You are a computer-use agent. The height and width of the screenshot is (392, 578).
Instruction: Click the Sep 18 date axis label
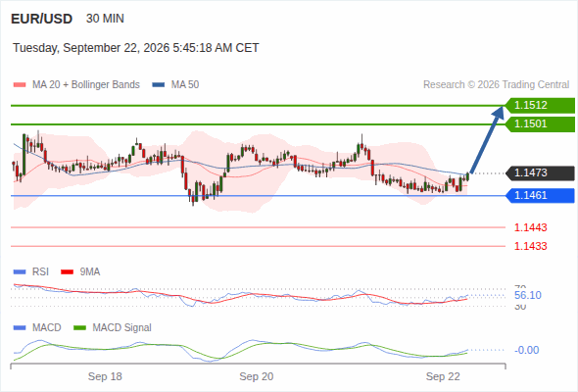(105, 376)
